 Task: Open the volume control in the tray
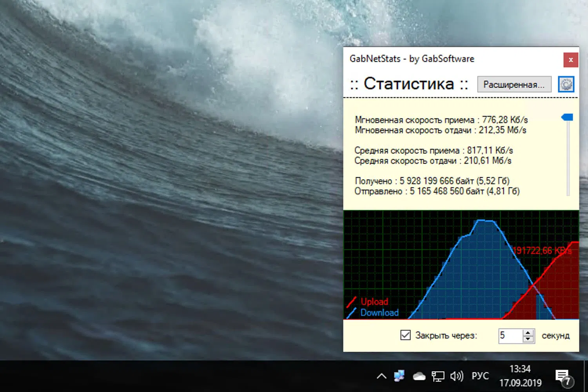(457, 376)
